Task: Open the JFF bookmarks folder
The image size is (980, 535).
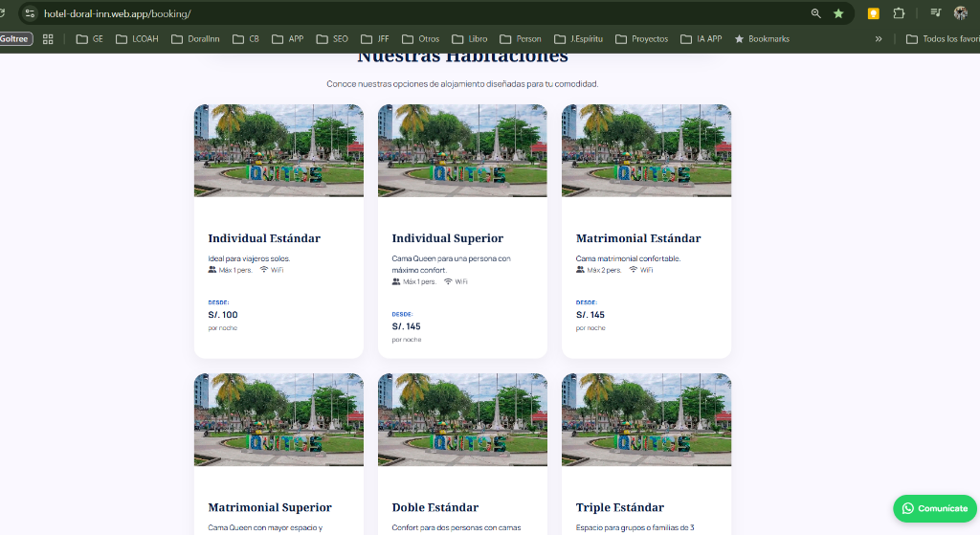Action: 375,38
